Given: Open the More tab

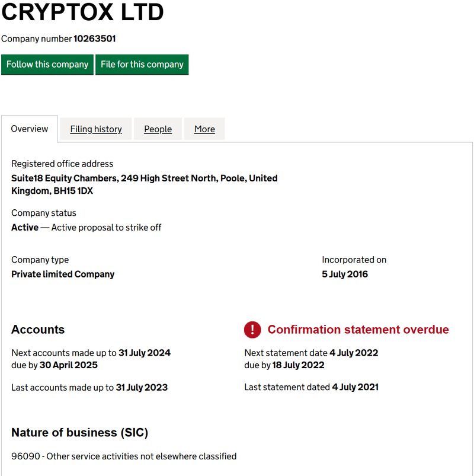Looking at the screenshot, I should (x=204, y=129).
